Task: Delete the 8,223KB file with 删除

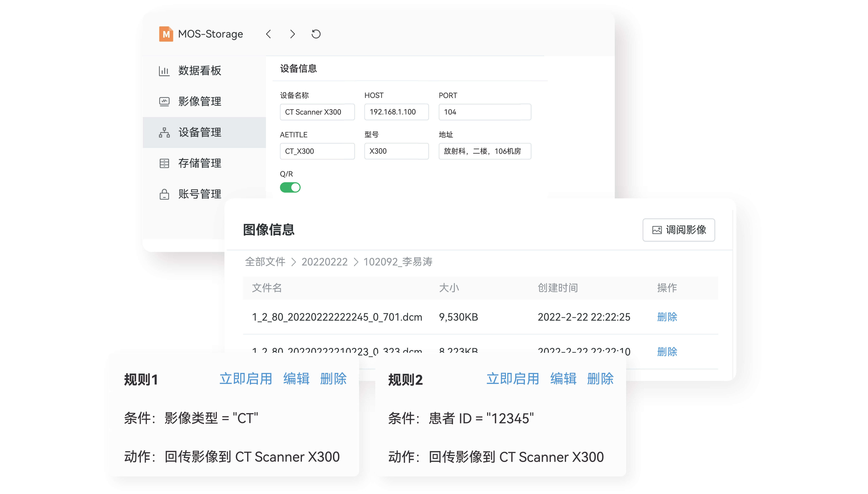Action: [667, 352]
